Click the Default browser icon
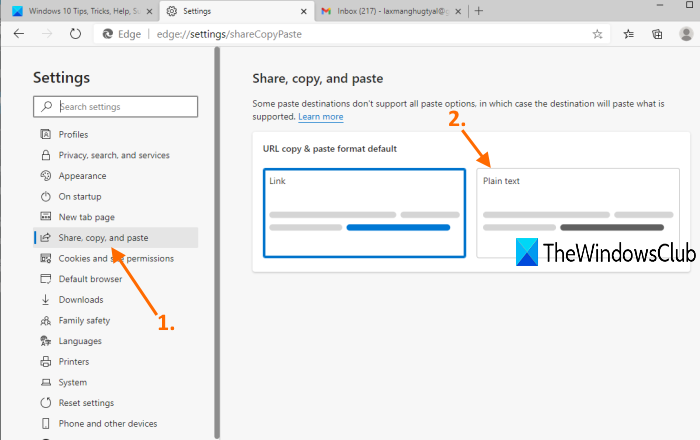Viewport: 700px width, 440px height. tap(46, 279)
